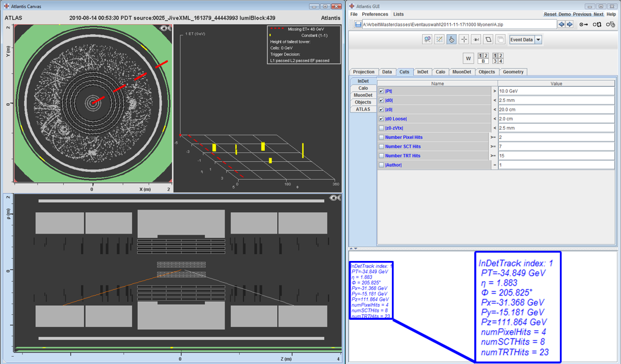This screenshot has width=621, height=364.
Task: Select the zoom/magnifier tool icon
Action: coord(427,40)
